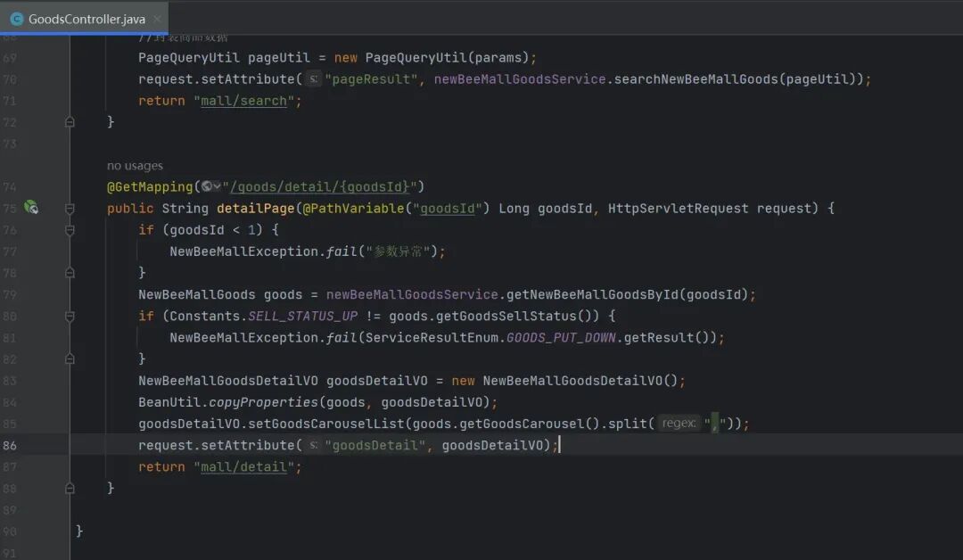963x560 pixels.
Task: Click the fold end marker at line 78
Action: click(70, 273)
